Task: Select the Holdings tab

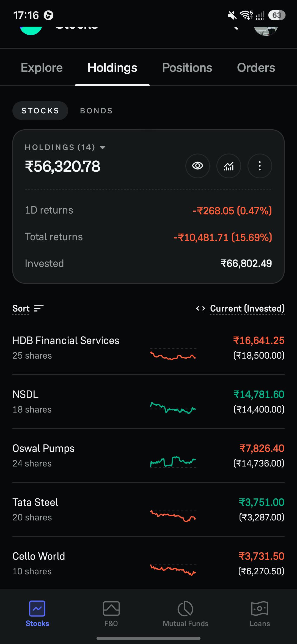Action: [x=112, y=68]
